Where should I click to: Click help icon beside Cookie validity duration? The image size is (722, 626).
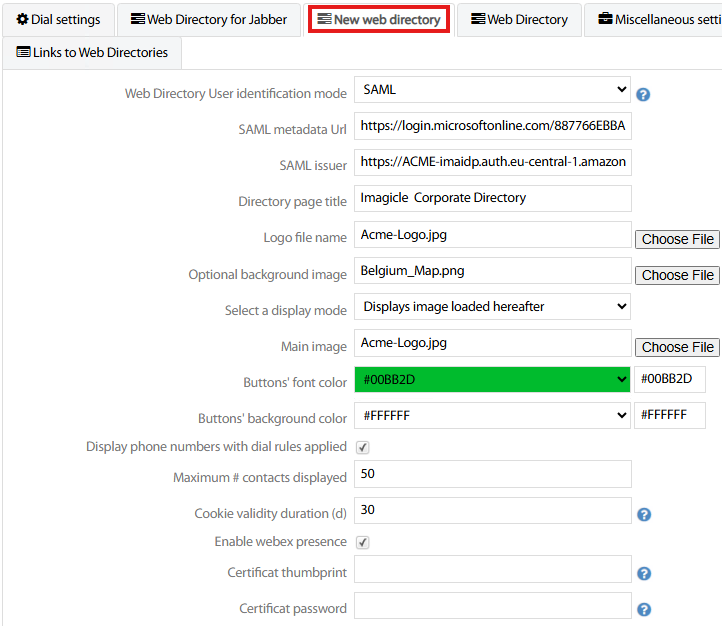tap(644, 514)
